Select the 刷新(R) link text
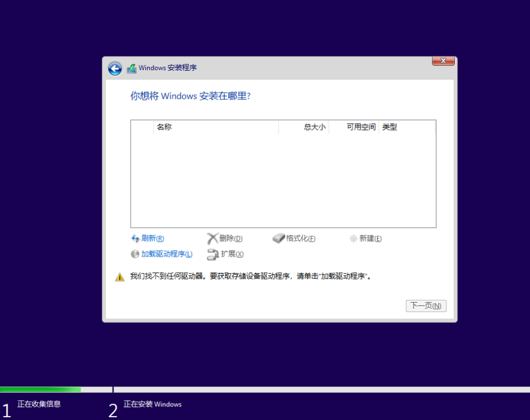 [x=153, y=239]
